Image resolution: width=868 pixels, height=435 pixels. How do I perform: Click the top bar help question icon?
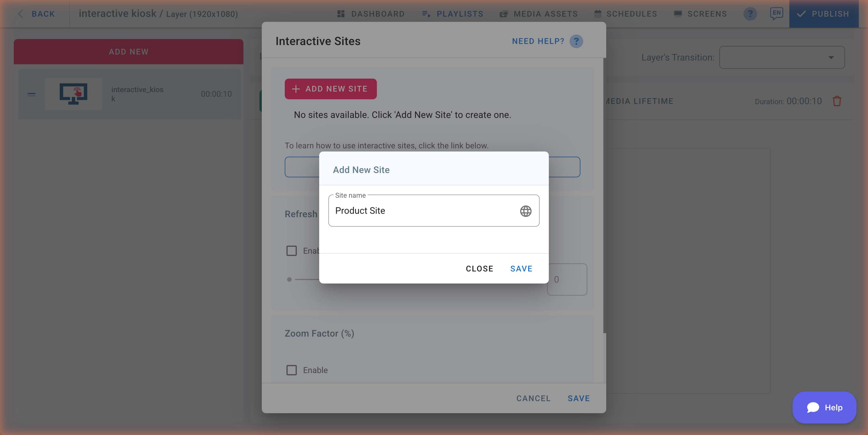coord(750,14)
